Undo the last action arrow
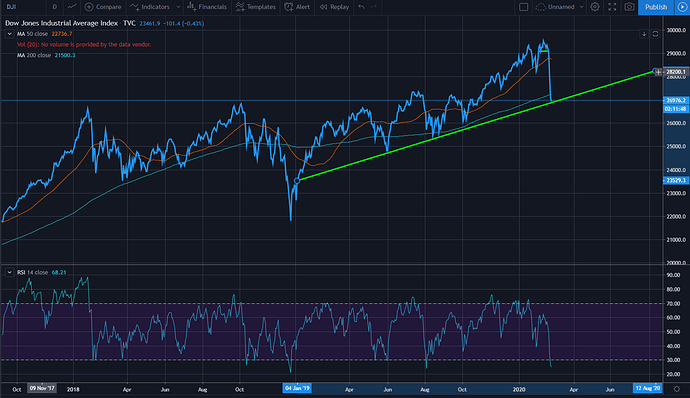 [x=361, y=7]
